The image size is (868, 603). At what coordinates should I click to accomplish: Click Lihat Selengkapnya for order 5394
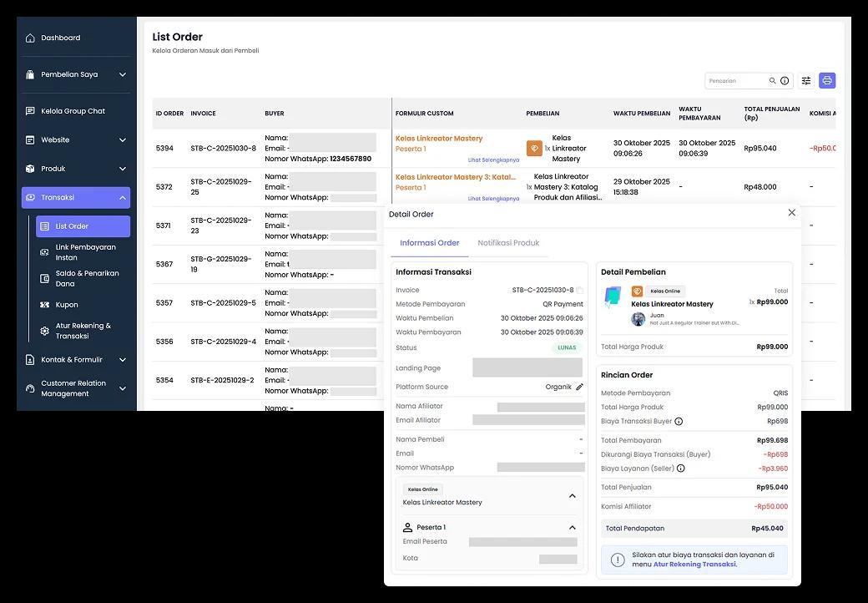pyautogui.click(x=493, y=160)
